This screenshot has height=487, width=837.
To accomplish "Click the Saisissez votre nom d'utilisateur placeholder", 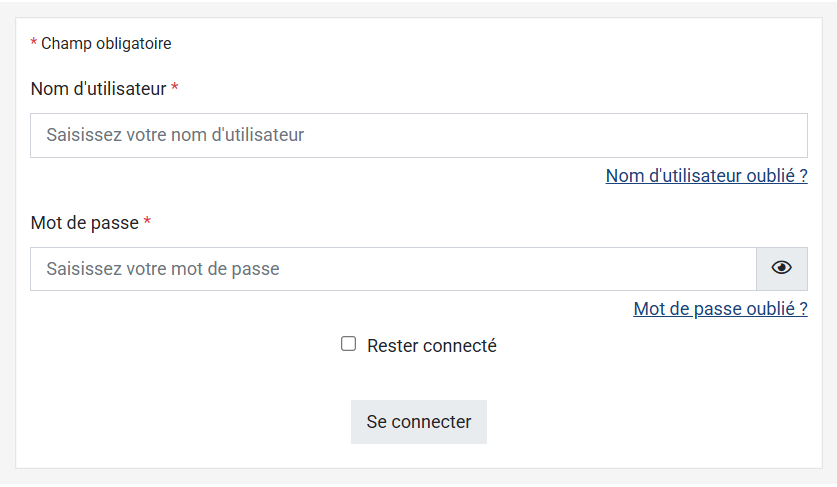I will click(x=175, y=135).
